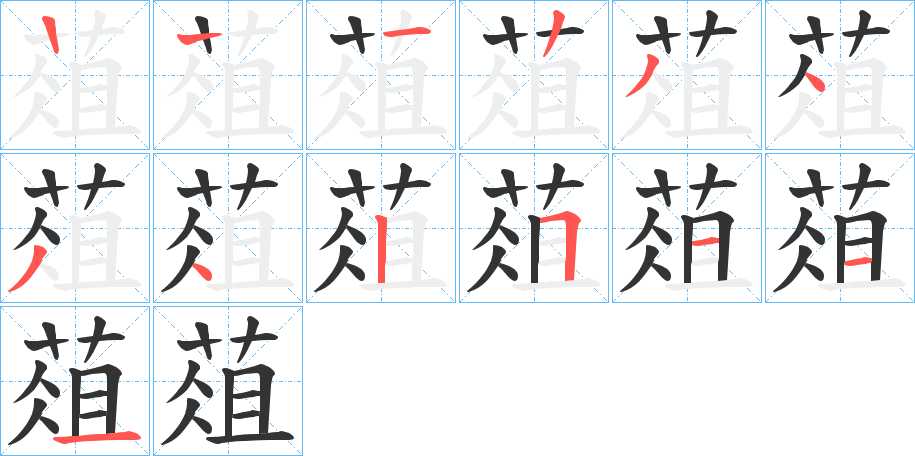Select the fourth stroke step frame

point(534,75)
